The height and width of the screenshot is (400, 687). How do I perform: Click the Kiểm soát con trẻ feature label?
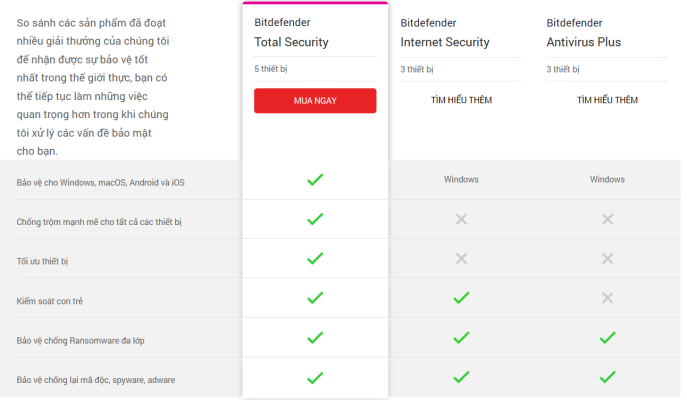(51, 300)
